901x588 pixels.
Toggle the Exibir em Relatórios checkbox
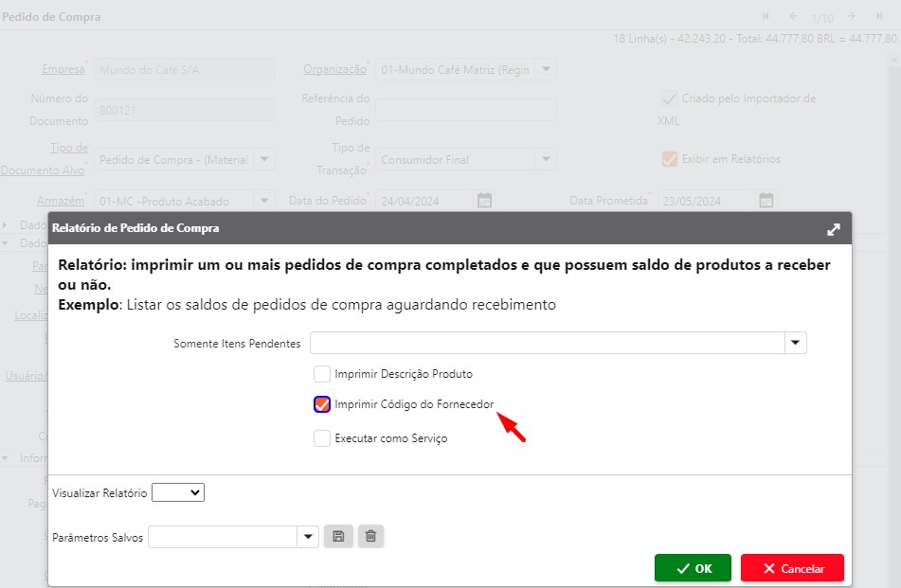[670, 159]
